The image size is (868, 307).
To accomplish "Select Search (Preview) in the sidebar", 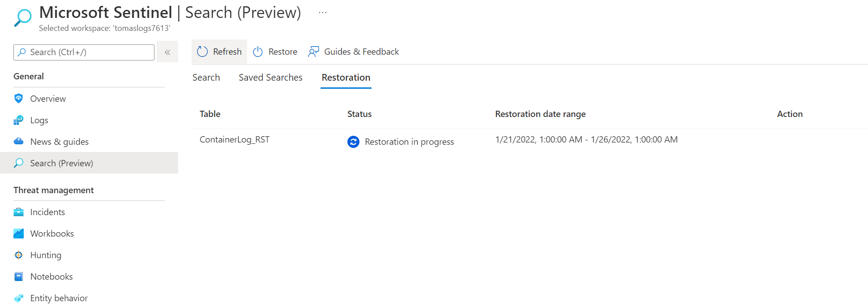I will pos(62,163).
